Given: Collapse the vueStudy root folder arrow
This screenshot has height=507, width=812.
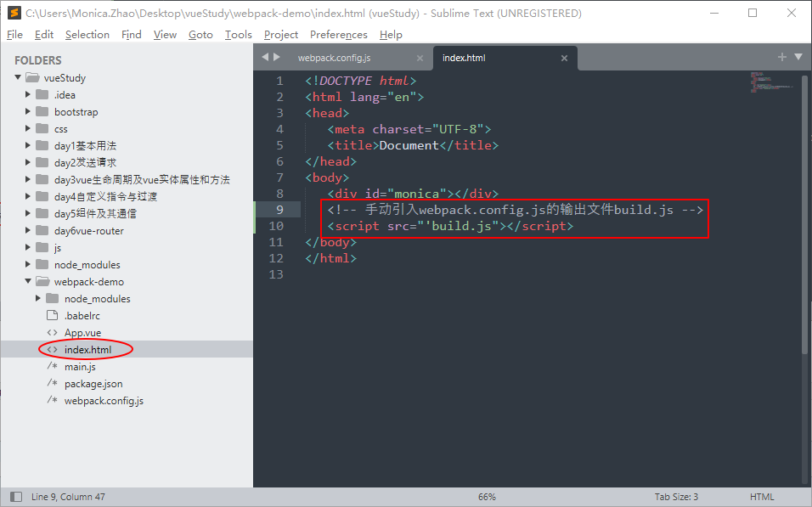Looking at the screenshot, I should tap(18, 77).
